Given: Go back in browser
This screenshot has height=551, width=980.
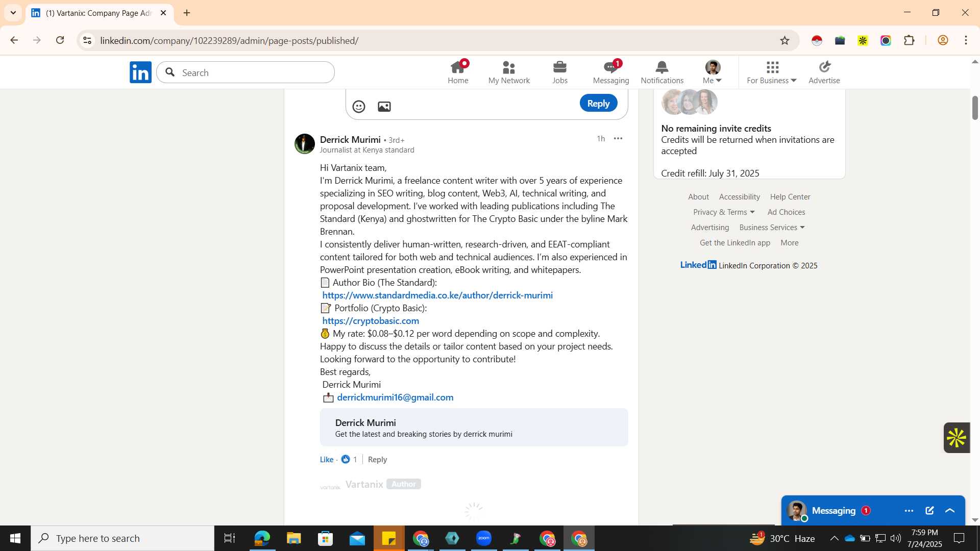Looking at the screenshot, I should 14,40.
